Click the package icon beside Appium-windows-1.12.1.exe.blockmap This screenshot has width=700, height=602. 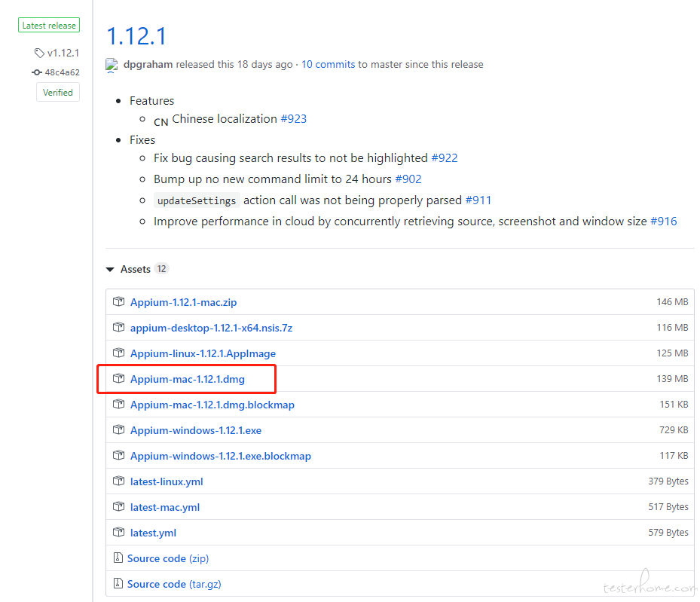click(118, 455)
